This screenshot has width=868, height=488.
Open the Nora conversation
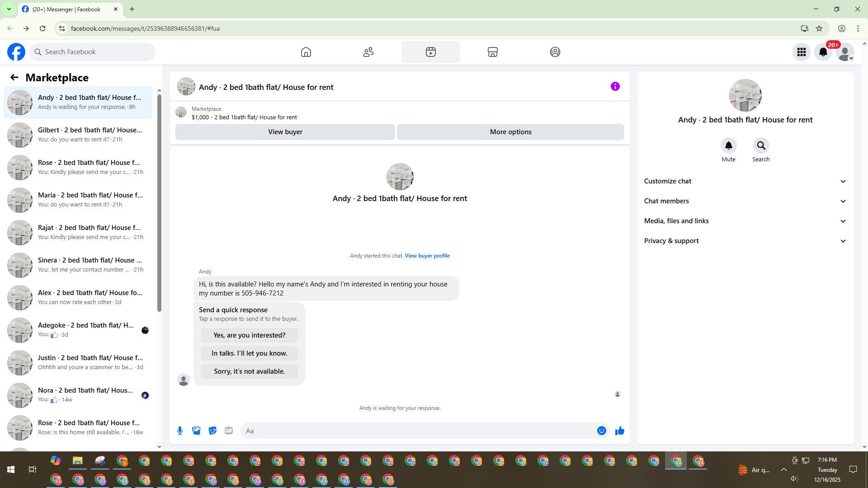point(78,395)
